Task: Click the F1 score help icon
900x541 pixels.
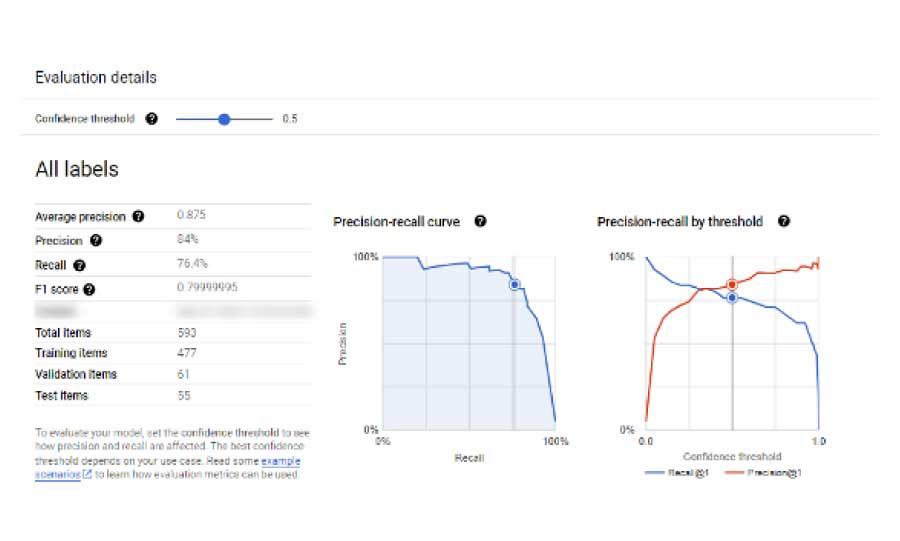Action: tap(89, 290)
